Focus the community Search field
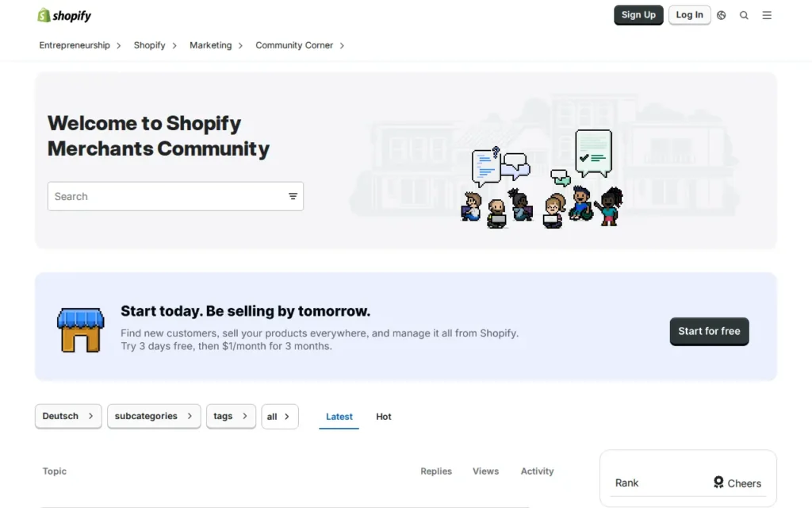The width and height of the screenshot is (812, 508). pos(175,197)
